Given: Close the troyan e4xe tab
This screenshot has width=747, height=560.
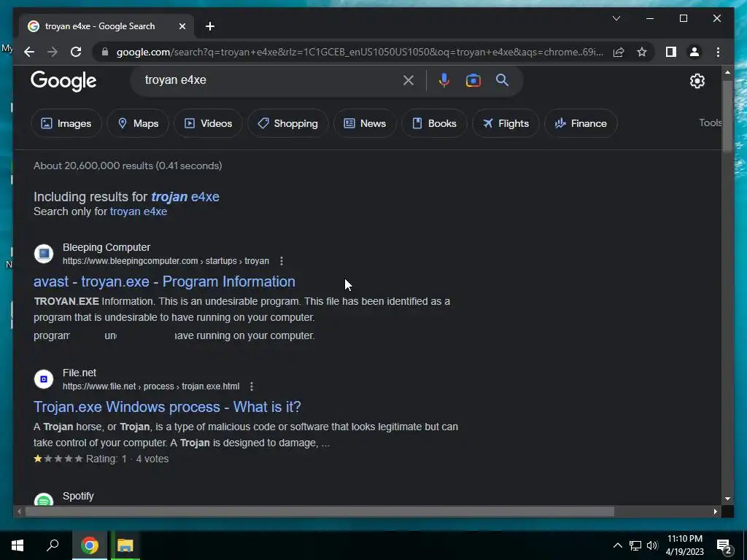Looking at the screenshot, I should [182, 26].
